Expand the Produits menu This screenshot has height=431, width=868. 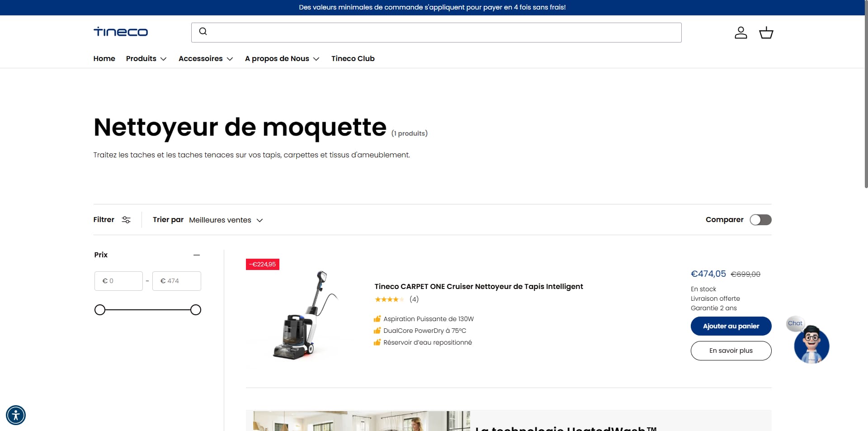146,58
